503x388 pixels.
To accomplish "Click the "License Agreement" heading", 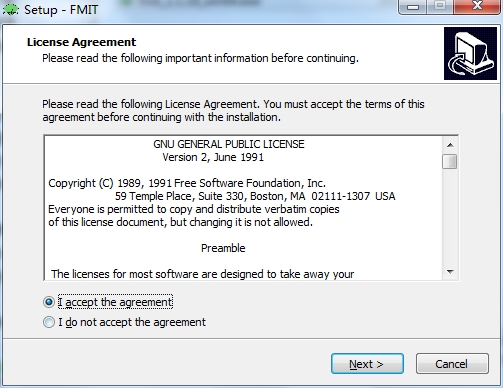I will pos(81,42).
